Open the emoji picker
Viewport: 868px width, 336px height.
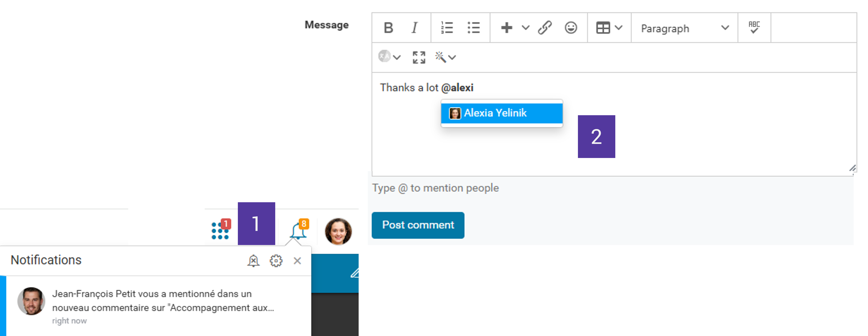point(571,28)
